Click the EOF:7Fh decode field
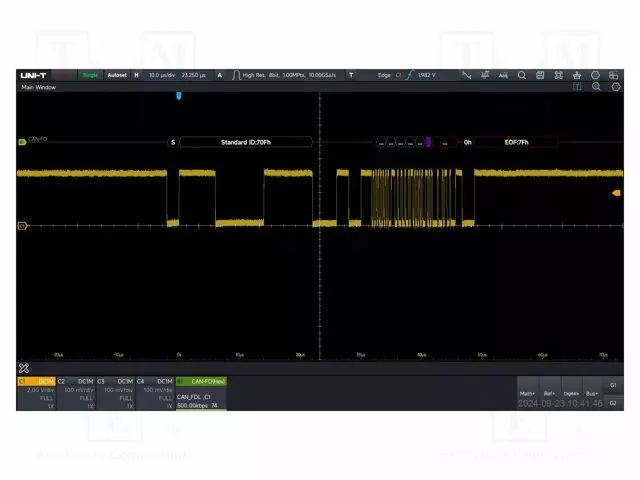The width and height of the screenshot is (640, 480). 516,142
